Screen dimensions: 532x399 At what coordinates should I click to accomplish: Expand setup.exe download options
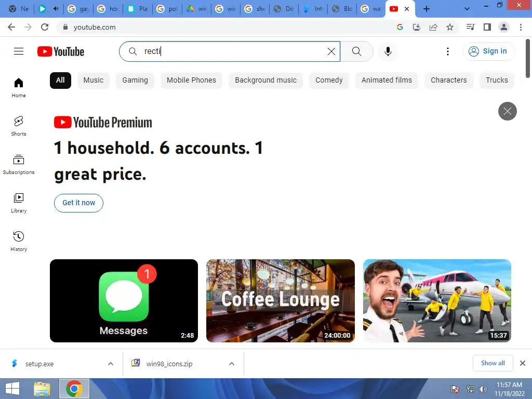click(x=111, y=364)
